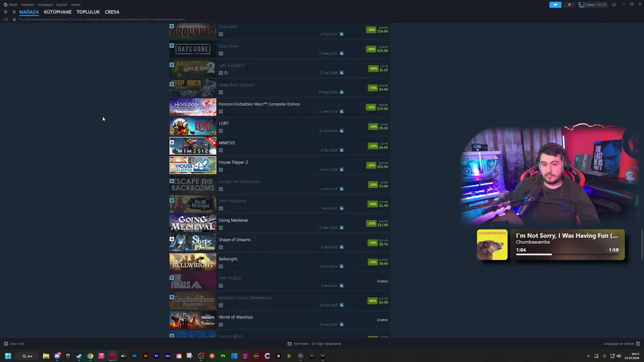This screenshot has width=644, height=362.
Task: Click the Left 4 Dead 2 thumbnail
Action: [193, 68]
